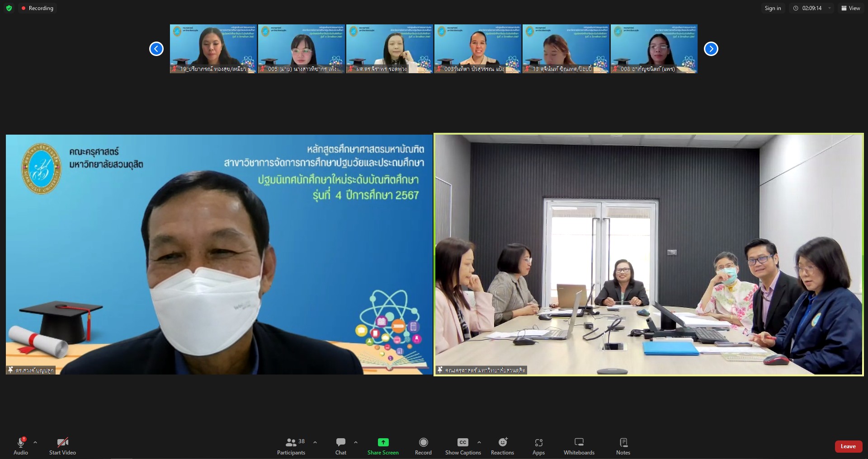Open Whiteboards from the toolbar
The width and height of the screenshot is (868, 459).
pyautogui.click(x=579, y=446)
